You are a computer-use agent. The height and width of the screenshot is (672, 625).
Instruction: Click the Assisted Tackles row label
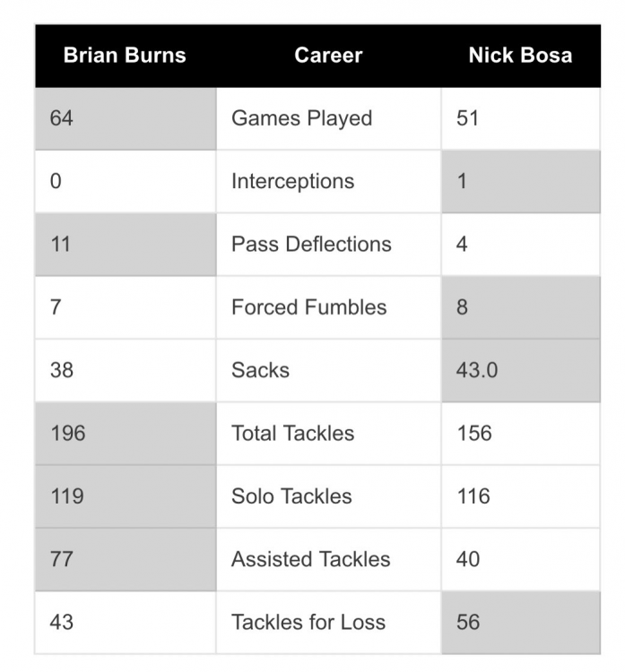(x=310, y=559)
